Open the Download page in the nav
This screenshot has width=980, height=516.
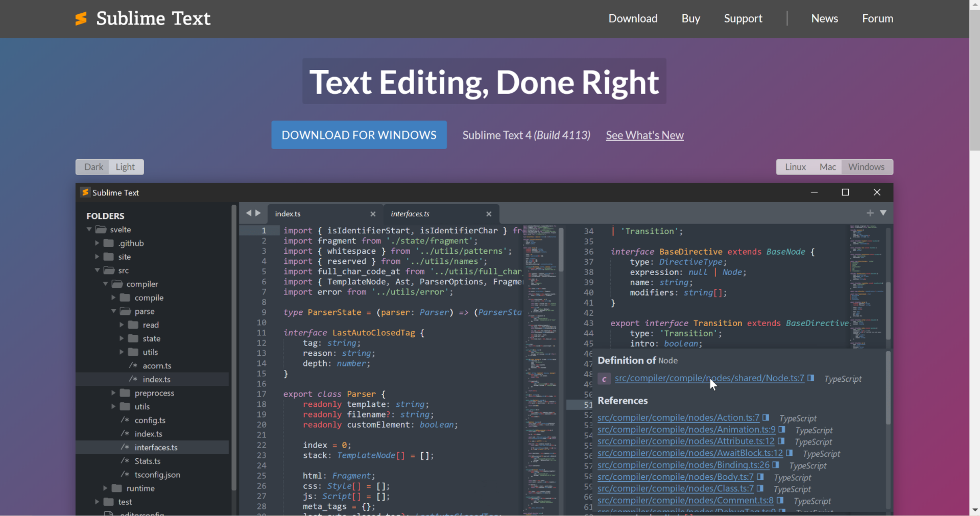(x=633, y=18)
